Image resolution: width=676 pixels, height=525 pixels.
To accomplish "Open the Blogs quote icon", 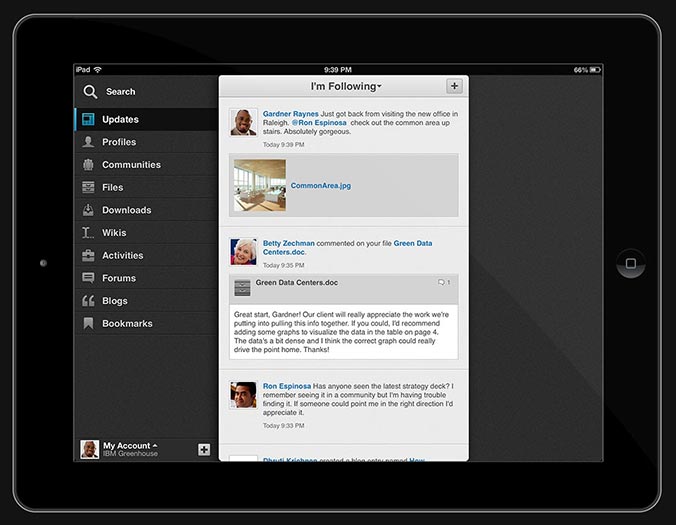I will (89, 301).
